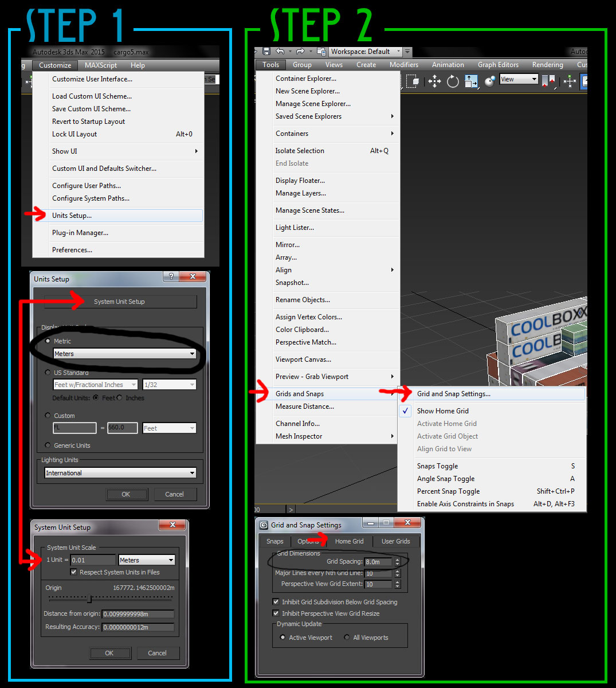Image resolution: width=616 pixels, height=688 pixels.
Task: Switch to the User Grids tab
Action: coord(395,541)
